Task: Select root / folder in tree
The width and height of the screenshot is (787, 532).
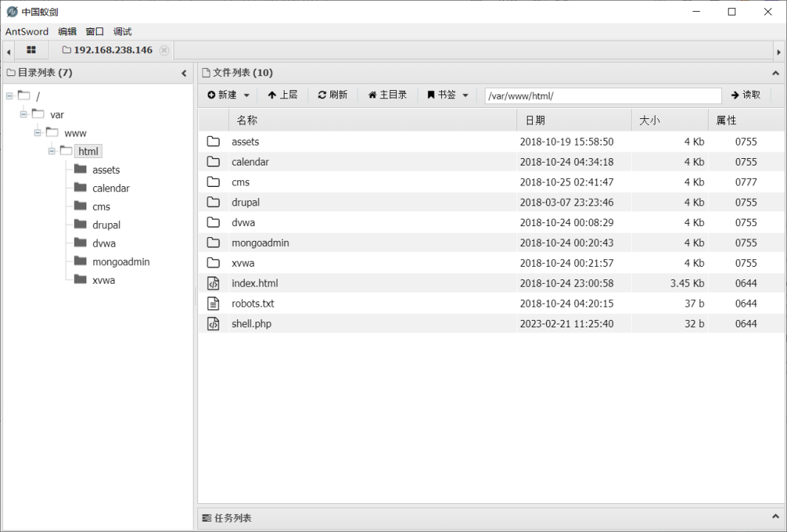Action: pyautogui.click(x=38, y=96)
